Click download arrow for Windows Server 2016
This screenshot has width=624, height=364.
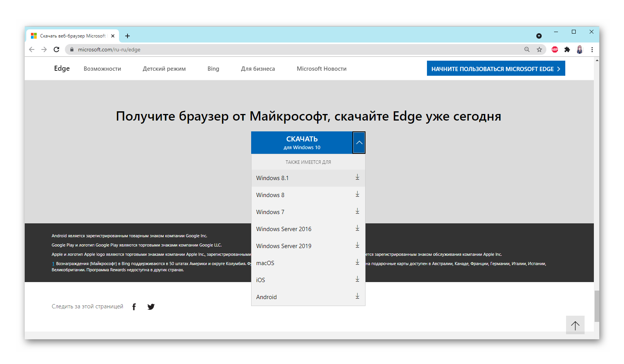pos(357,228)
